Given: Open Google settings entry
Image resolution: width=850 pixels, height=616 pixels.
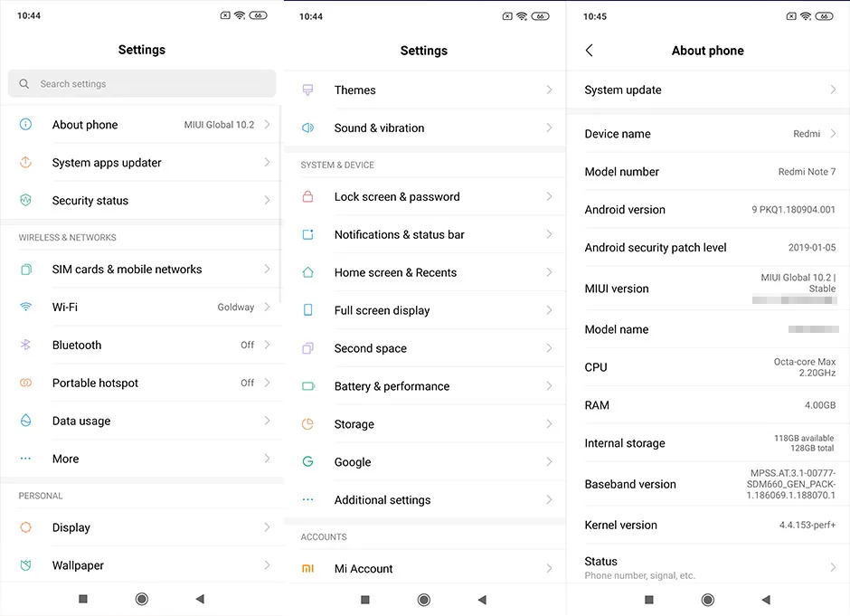Looking at the screenshot, I should click(x=424, y=462).
